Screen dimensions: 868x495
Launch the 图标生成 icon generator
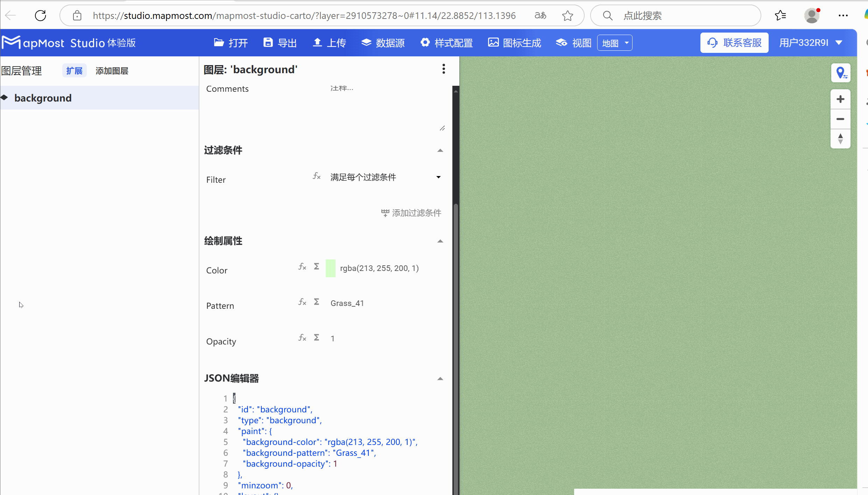pyautogui.click(x=514, y=42)
